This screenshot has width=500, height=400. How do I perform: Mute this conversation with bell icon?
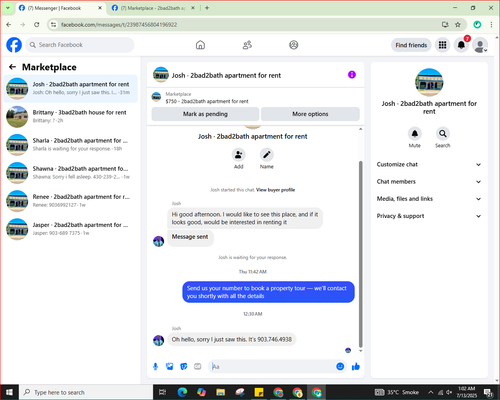pos(415,134)
